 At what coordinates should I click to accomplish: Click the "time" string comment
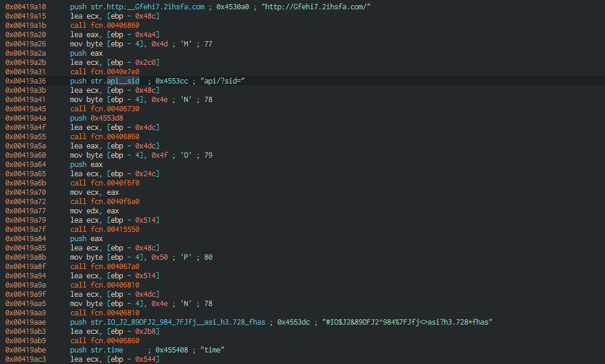point(212,349)
